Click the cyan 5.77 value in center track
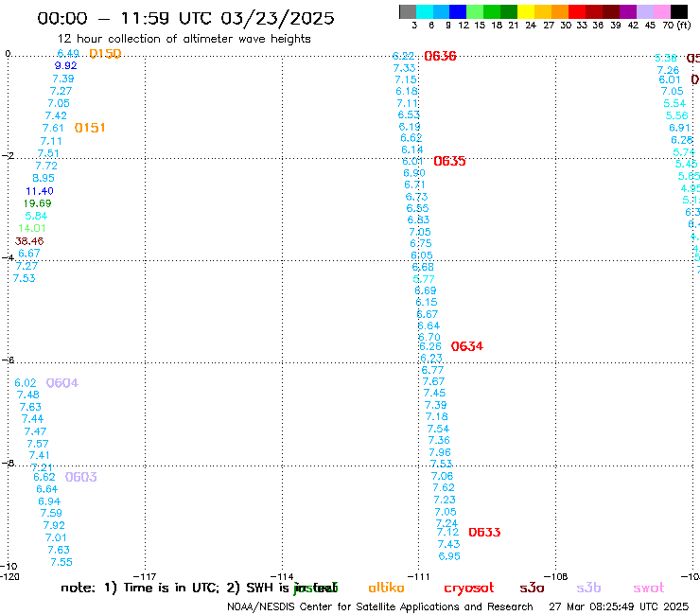The width and height of the screenshot is (700, 615). click(424, 279)
